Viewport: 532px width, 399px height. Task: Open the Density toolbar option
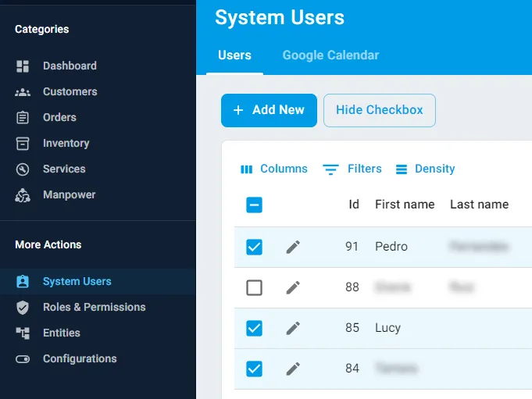pos(426,169)
